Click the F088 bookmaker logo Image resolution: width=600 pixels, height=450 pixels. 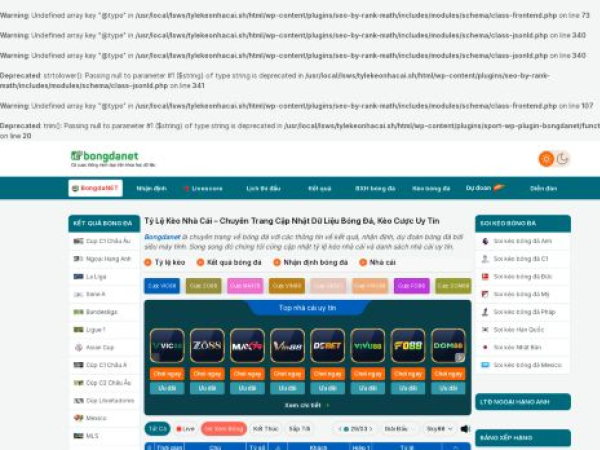[407, 346]
